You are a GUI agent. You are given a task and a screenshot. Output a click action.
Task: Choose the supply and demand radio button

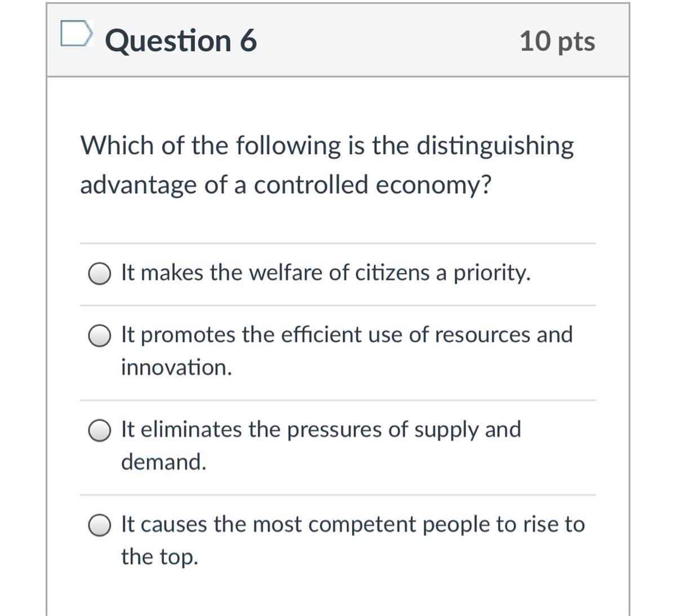point(99,431)
